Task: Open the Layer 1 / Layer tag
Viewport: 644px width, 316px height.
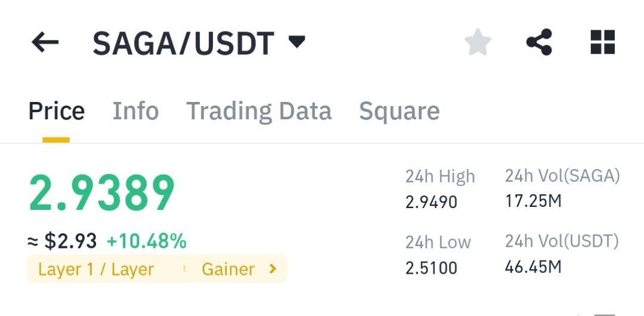Action: [x=95, y=269]
